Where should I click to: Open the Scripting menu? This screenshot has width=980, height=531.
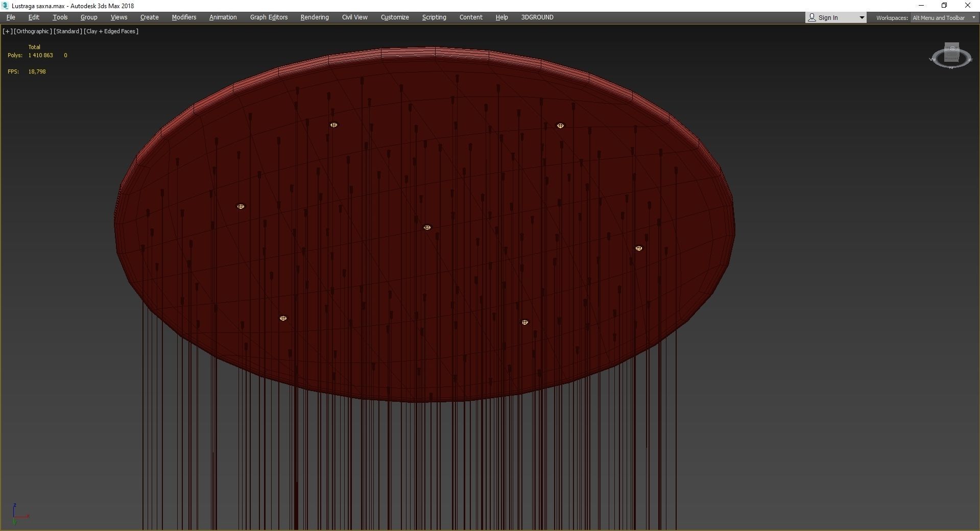coord(434,17)
